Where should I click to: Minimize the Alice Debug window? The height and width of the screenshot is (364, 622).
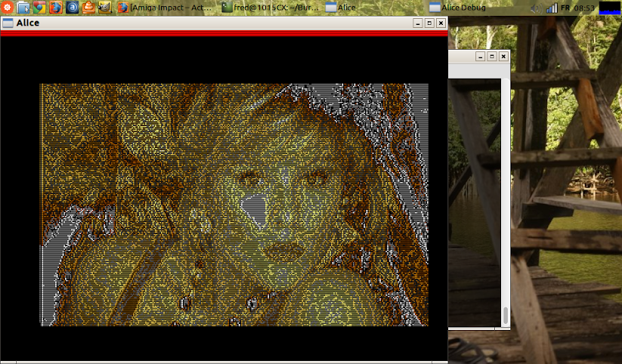(481, 57)
